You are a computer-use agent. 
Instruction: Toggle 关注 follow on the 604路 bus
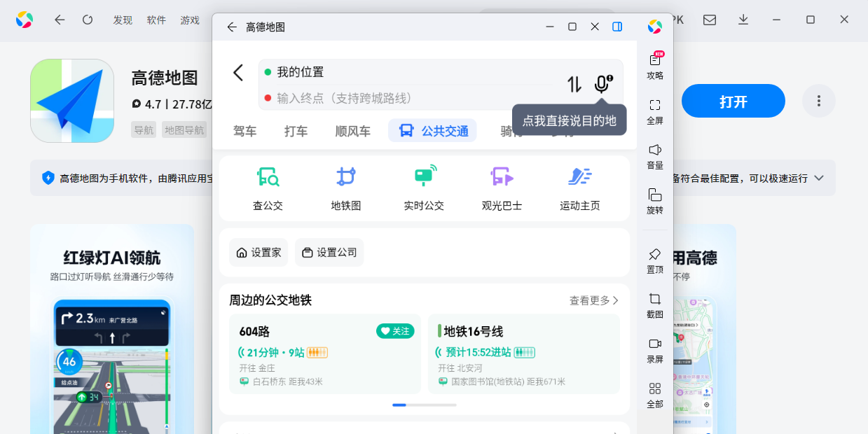pyautogui.click(x=395, y=331)
